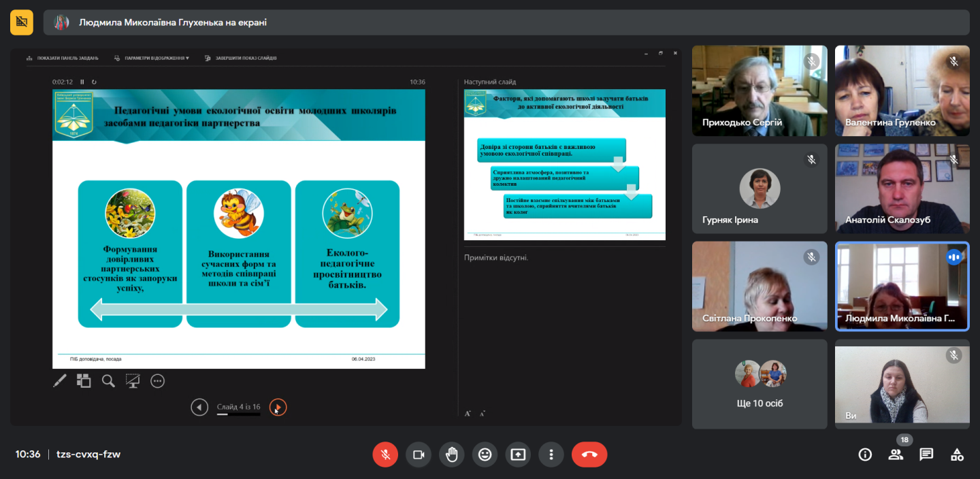This screenshot has width=980, height=479.
Task: Advance to the next slide arrow
Action: [278, 408]
